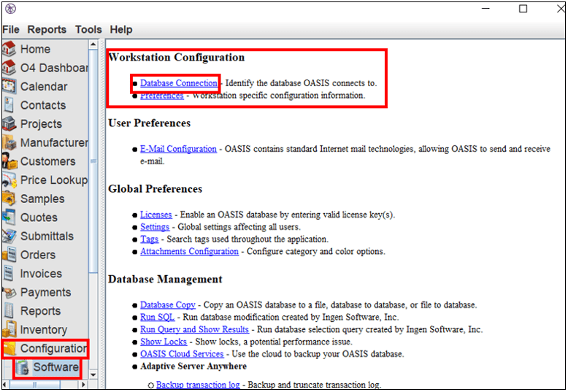Viewport: 568px width, 392px height.
Task: Click the Show Locks link
Action: pos(164,342)
